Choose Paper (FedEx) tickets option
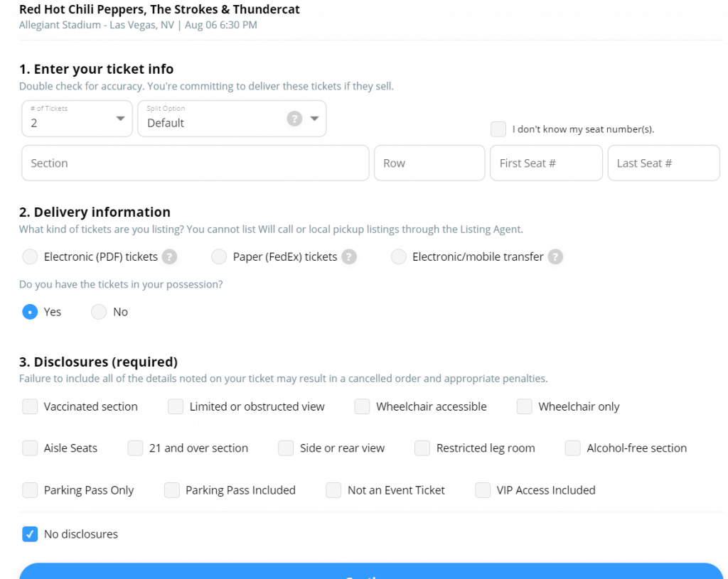 tap(219, 256)
